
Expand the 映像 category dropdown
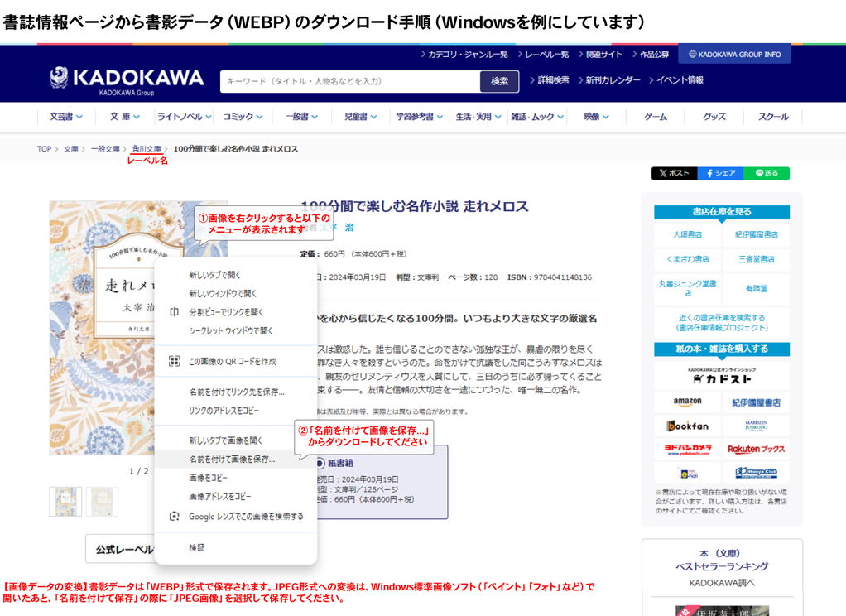pos(596,117)
